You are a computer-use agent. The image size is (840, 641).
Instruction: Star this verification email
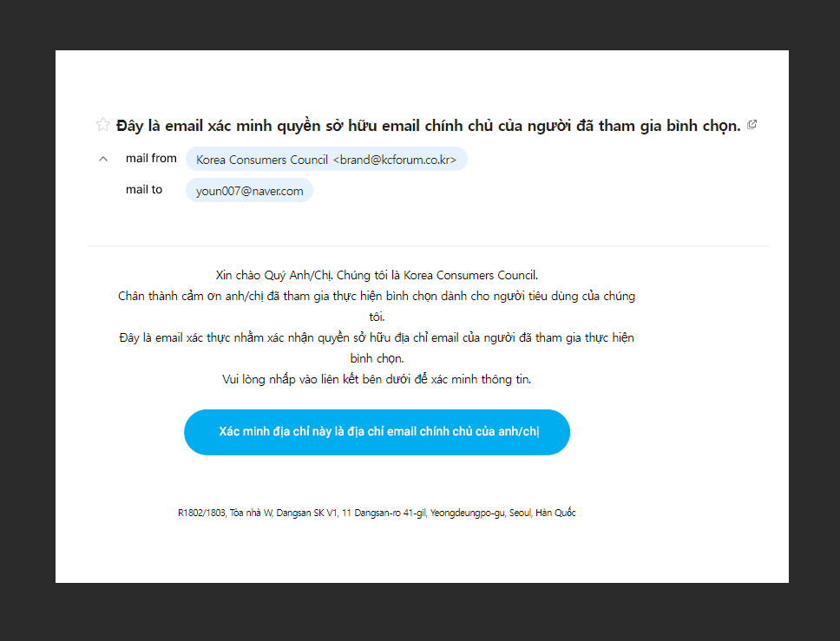click(103, 125)
